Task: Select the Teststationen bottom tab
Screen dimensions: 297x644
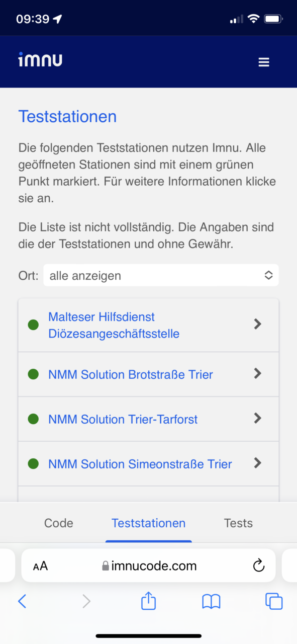Action: click(x=148, y=523)
